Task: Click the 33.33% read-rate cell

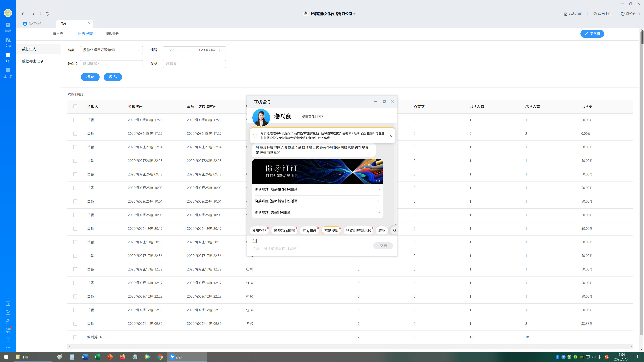Action: coord(586,323)
